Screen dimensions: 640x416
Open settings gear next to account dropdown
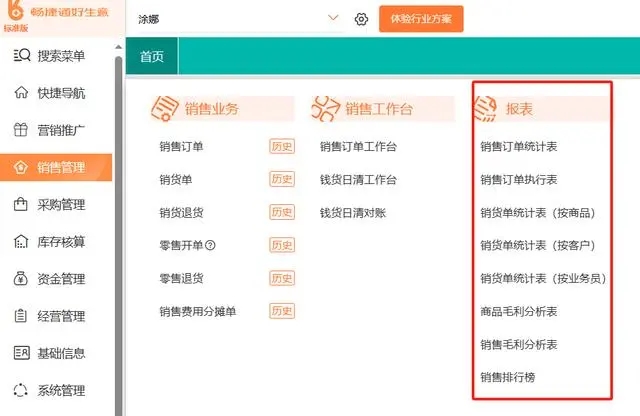pos(361,19)
